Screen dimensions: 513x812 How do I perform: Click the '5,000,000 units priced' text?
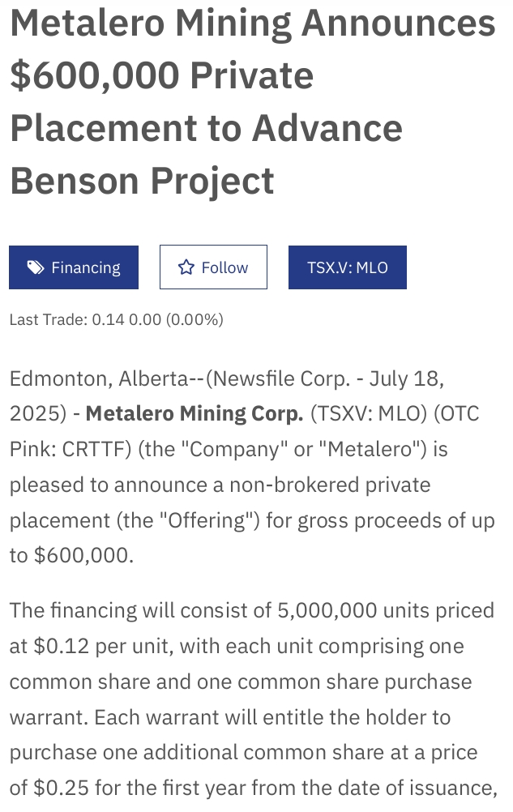point(387,610)
